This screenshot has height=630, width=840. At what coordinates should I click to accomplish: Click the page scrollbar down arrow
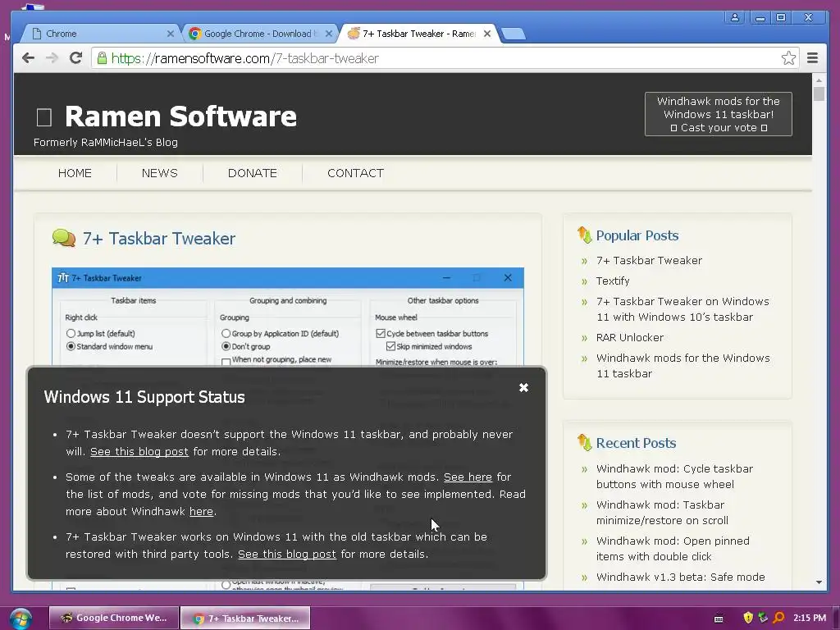point(819,582)
